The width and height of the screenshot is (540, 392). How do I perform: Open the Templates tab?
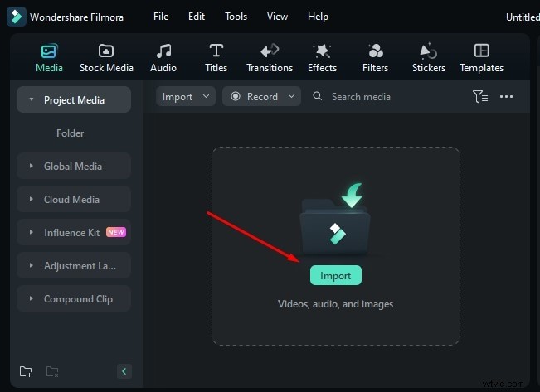click(481, 58)
